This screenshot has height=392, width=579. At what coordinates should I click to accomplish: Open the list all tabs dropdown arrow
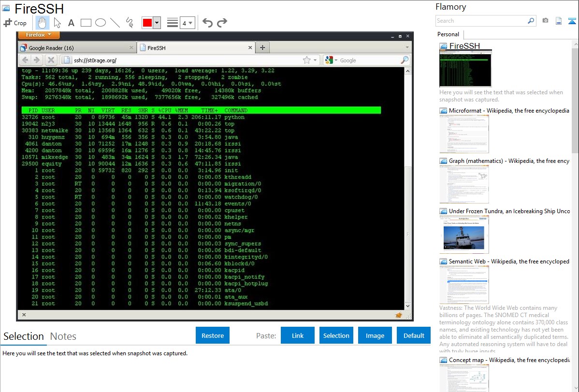click(407, 48)
